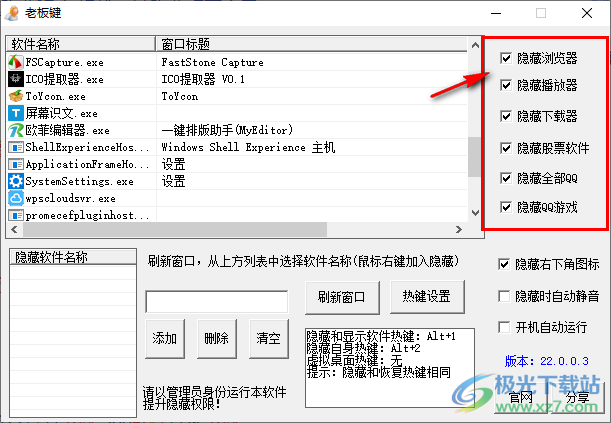Toggle the 隐藏下载器 checkbox
The height and width of the screenshot is (423, 611).
tap(505, 116)
